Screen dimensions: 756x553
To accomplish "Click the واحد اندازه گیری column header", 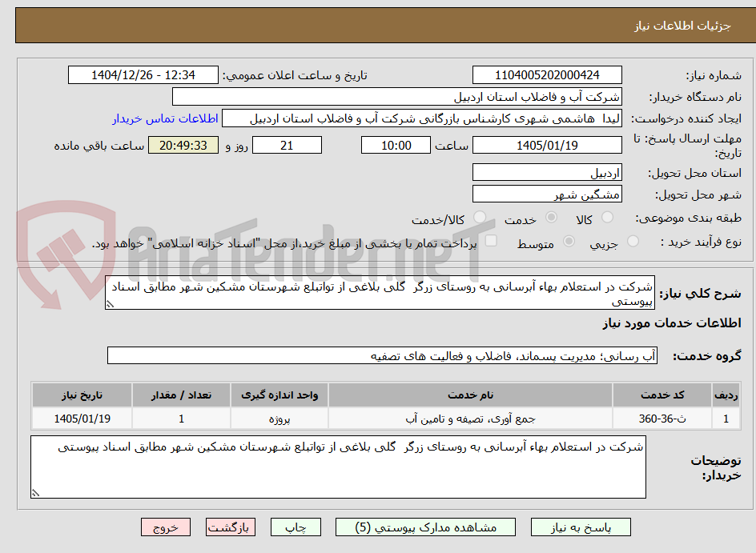I will (279, 395).
